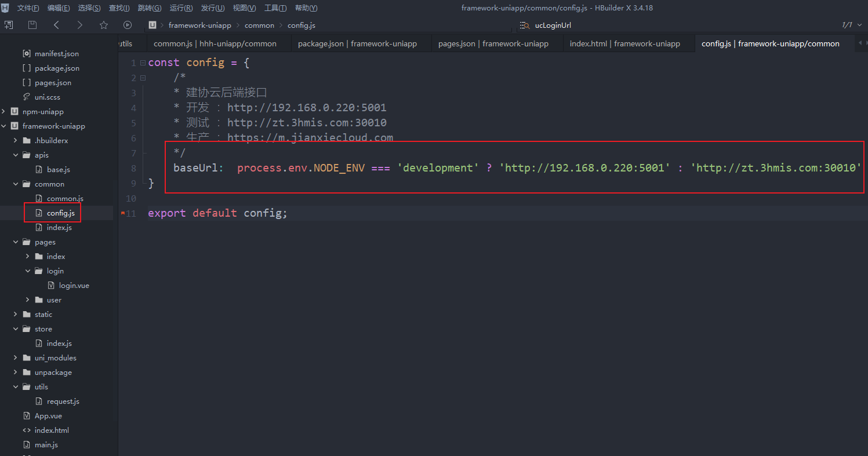The width and height of the screenshot is (868, 456).
Task: Switch to the pages.json | framework-uniapp tab
Action: click(493, 43)
